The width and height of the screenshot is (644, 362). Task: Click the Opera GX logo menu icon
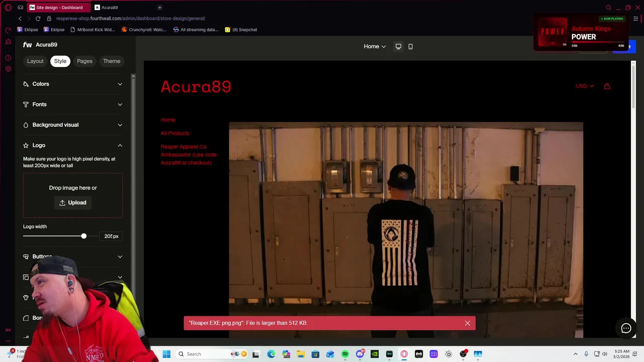pyautogui.click(x=8, y=8)
